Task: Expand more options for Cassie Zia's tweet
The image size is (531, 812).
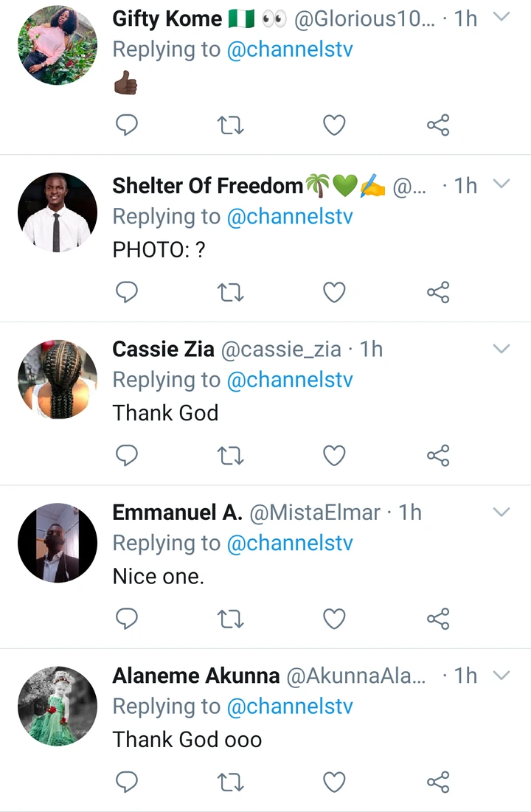Action: pos(501,348)
